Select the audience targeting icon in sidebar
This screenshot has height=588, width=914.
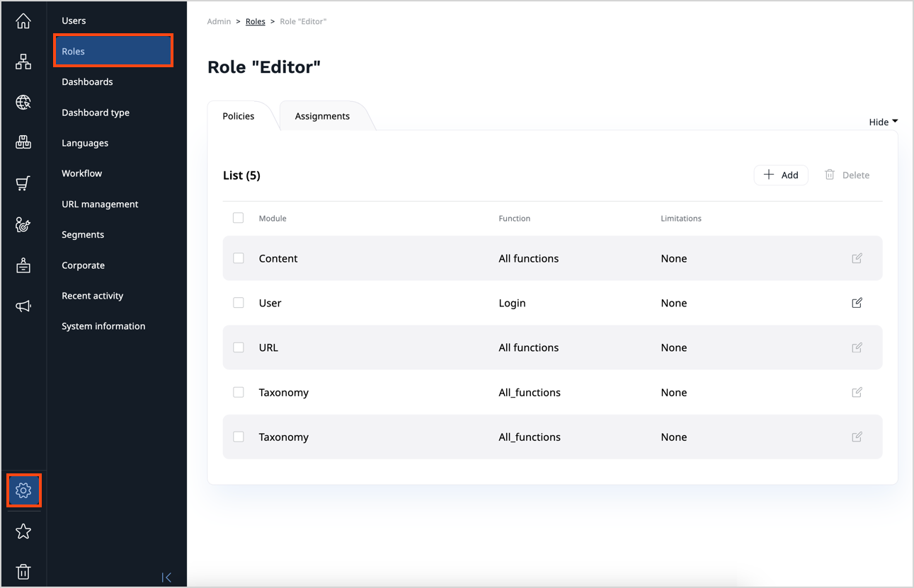[23, 224]
